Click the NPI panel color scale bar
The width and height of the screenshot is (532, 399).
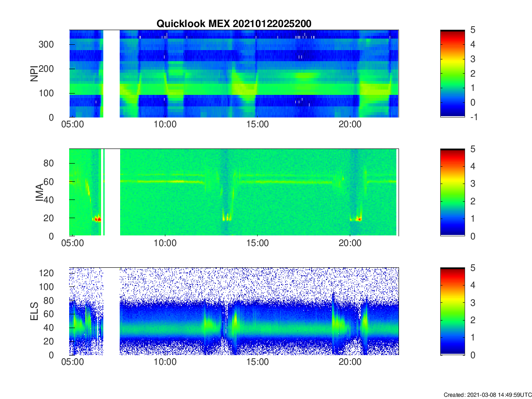[452, 74]
